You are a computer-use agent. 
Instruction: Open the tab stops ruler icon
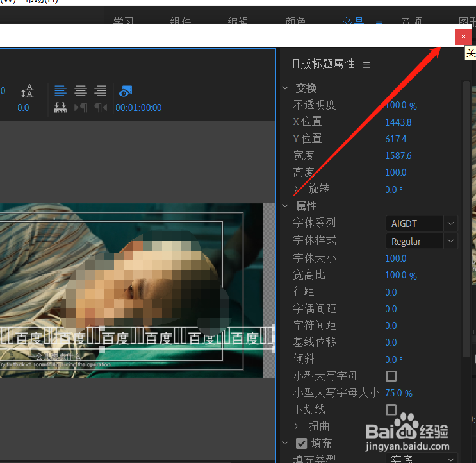coord(60,108)
